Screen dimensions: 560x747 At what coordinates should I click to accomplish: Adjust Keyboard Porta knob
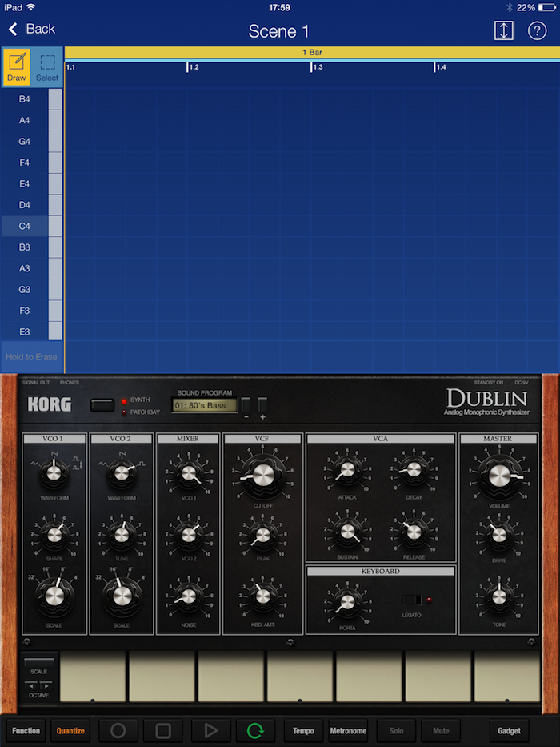click(347, 602)
